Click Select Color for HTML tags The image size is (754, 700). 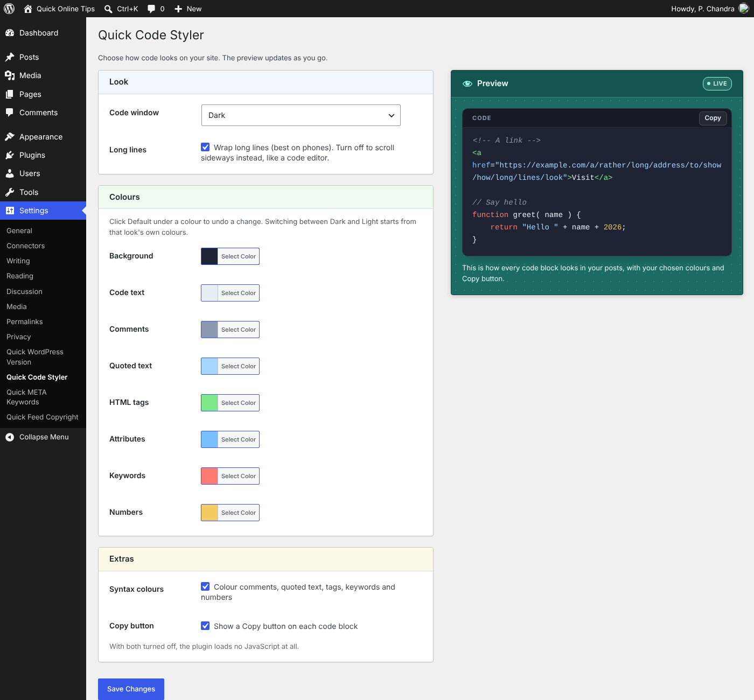(239, 403)
